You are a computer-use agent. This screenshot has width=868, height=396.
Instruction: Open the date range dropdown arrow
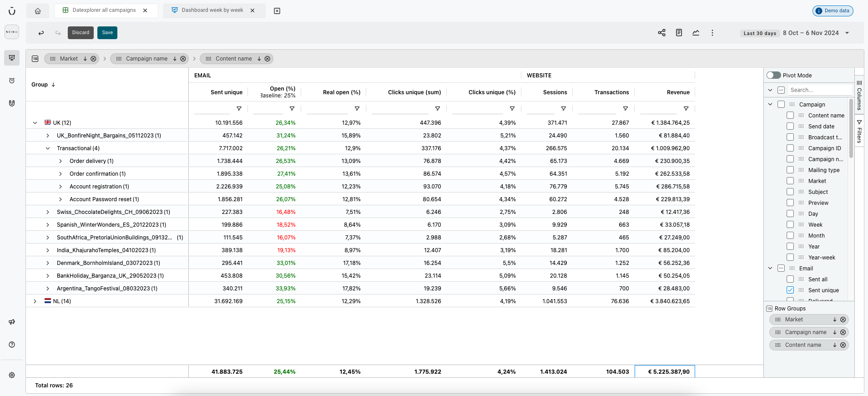click(847, 33)
